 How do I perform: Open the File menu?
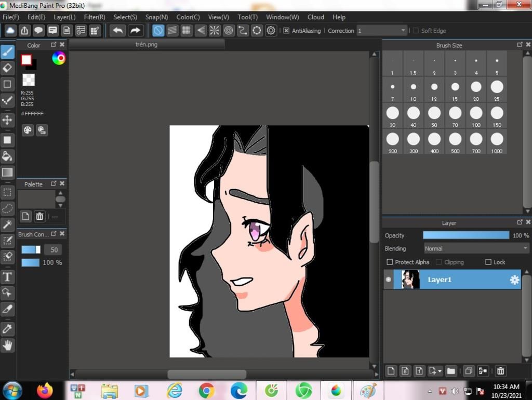pyautogui.click(x=11, y=17)
